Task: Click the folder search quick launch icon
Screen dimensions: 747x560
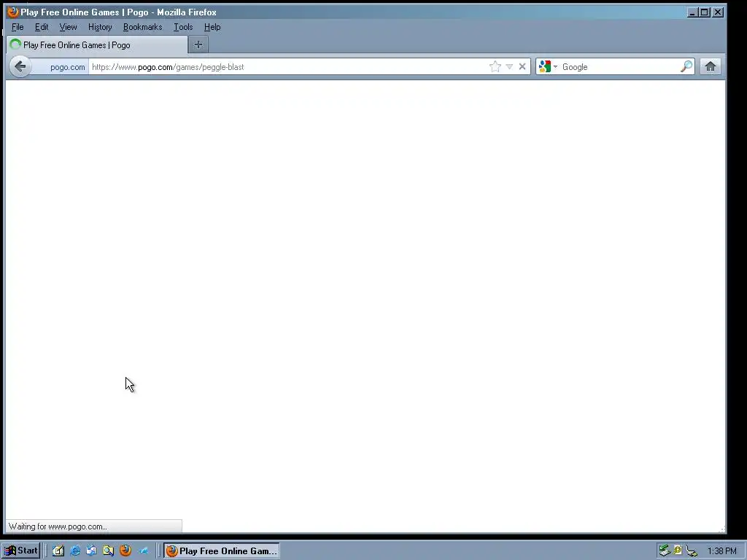Action: (108, 551)
